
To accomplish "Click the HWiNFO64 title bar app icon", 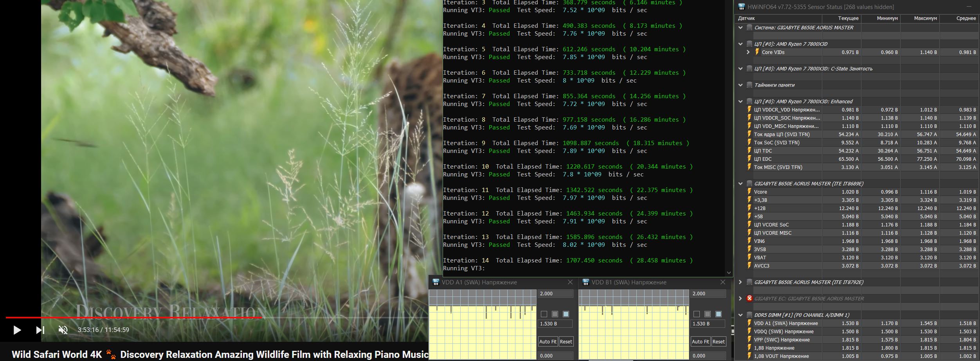I will [x=741, y=7].
